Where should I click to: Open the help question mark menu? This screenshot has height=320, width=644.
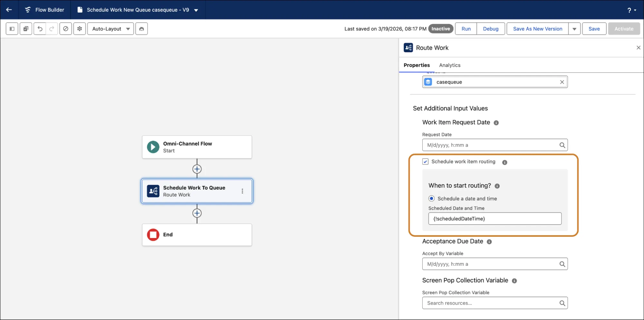(x=631, y=10)
